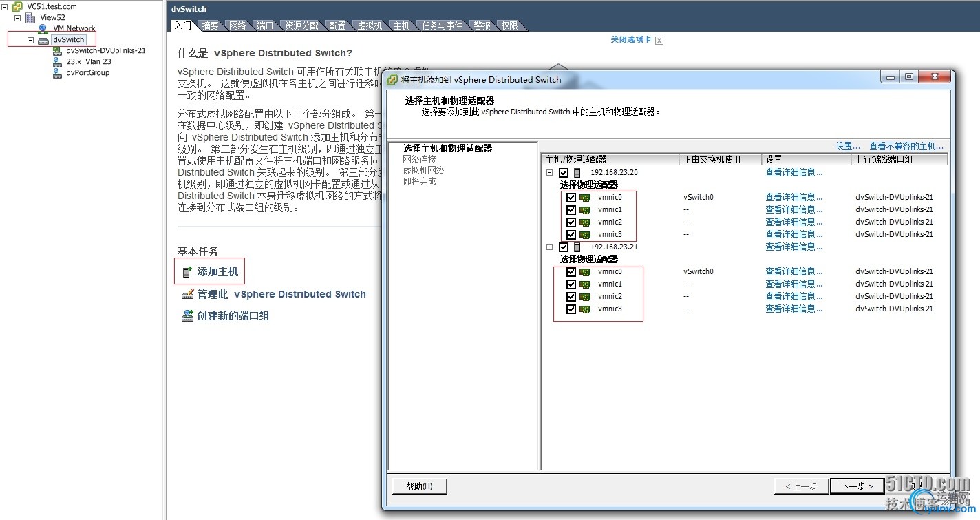This screenshot has height=520, width=980.
Task: Click vmnic1 adapter icon under 192.168.23.20
Action: click(x=585, y=209)
